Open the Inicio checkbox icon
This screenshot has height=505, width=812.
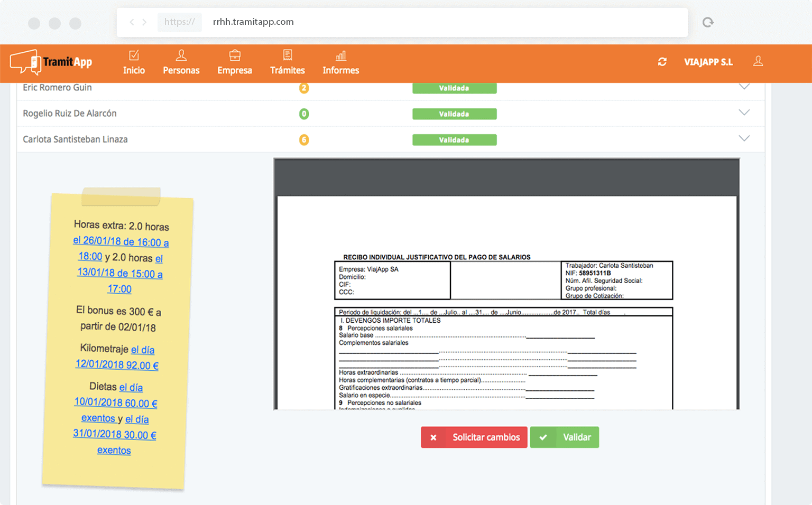(134, 55)
